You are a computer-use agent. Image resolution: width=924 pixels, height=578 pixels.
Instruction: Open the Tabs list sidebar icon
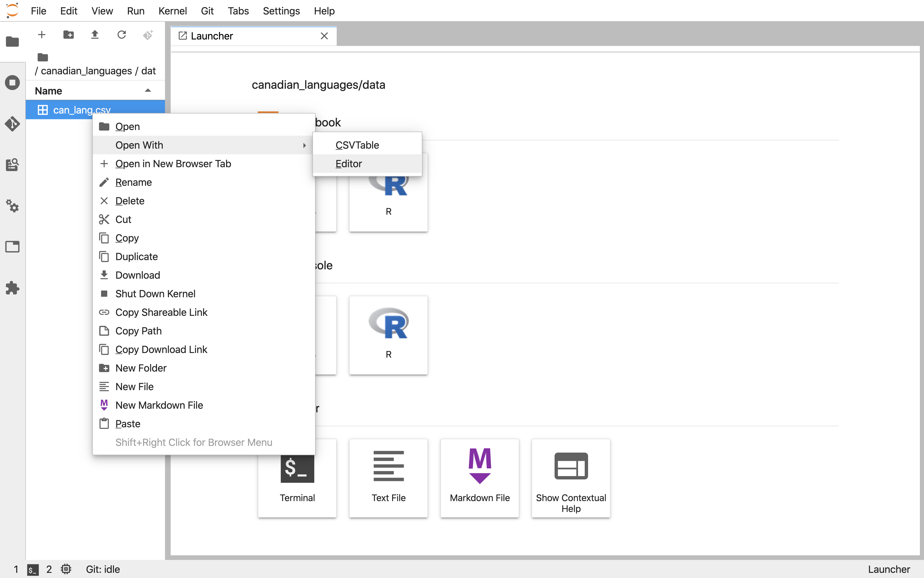click(12, 247)
